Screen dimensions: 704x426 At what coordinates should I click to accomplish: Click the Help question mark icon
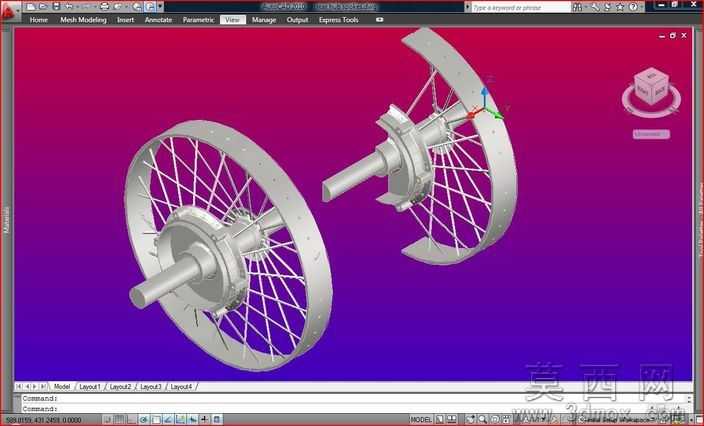tap(633, 7)
